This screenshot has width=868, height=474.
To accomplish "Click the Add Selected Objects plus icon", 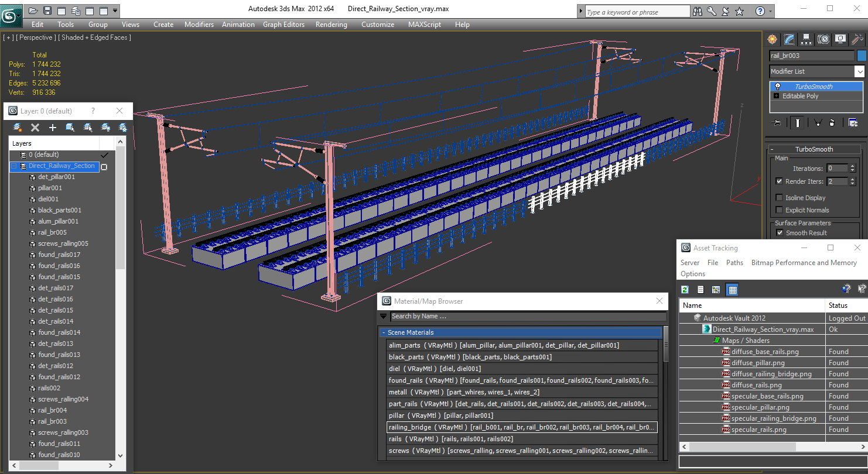I will [x=53, y=128].
